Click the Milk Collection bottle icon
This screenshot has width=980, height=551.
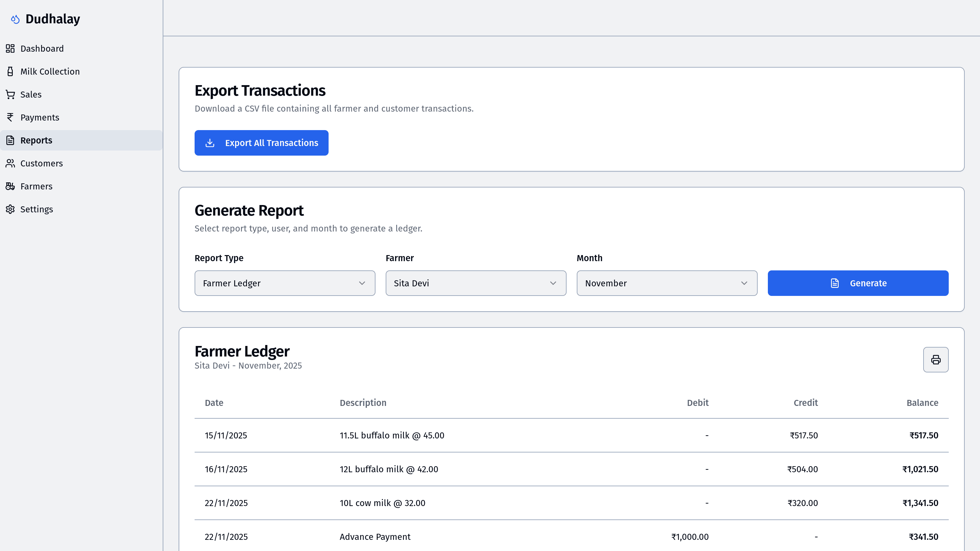click(x=10, y=71)
